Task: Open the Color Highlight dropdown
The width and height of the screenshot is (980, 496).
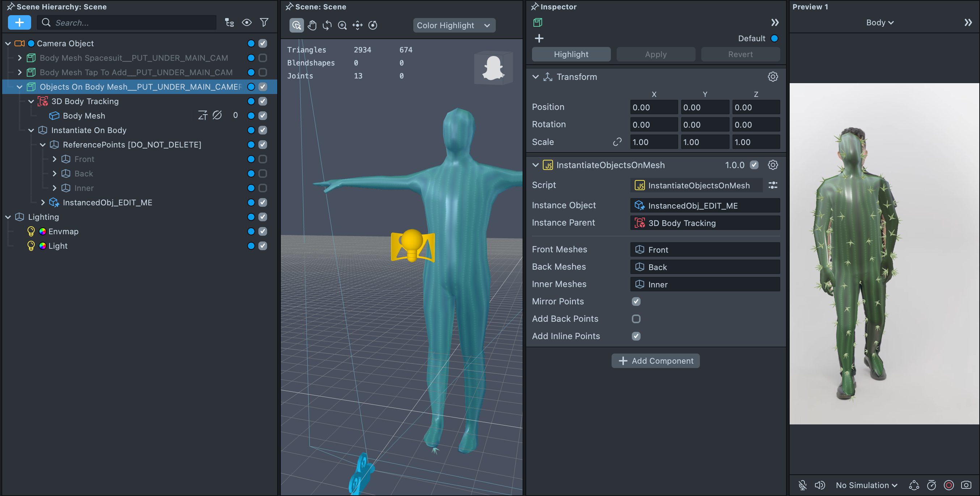Action: [x=454, y=25]
